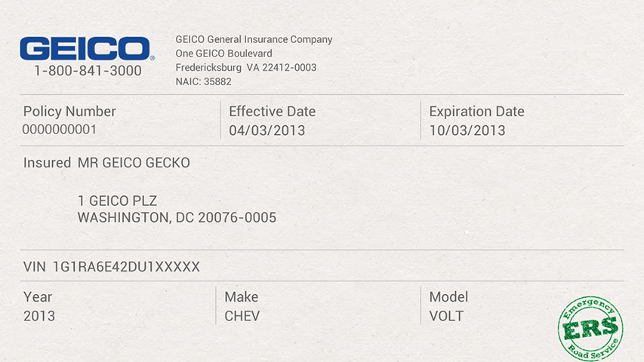Select the policy number 0000000001

pos(60,130)
